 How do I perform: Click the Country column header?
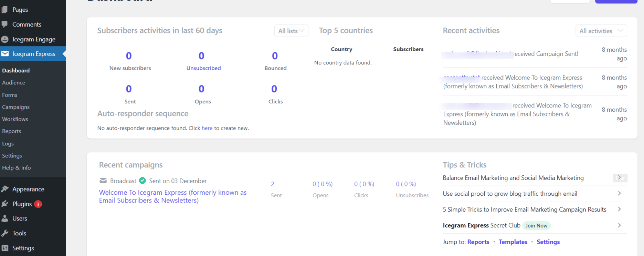(341, 49)
